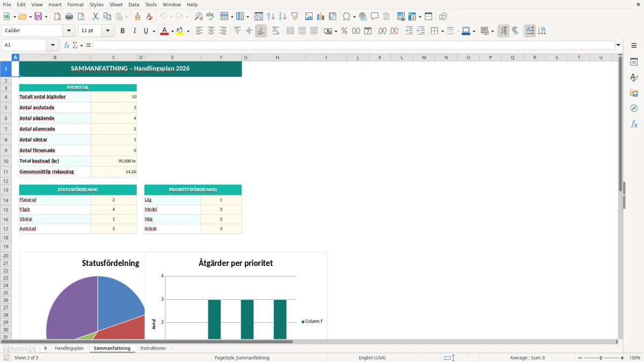Open the Sheet menu

click(116, 4)
